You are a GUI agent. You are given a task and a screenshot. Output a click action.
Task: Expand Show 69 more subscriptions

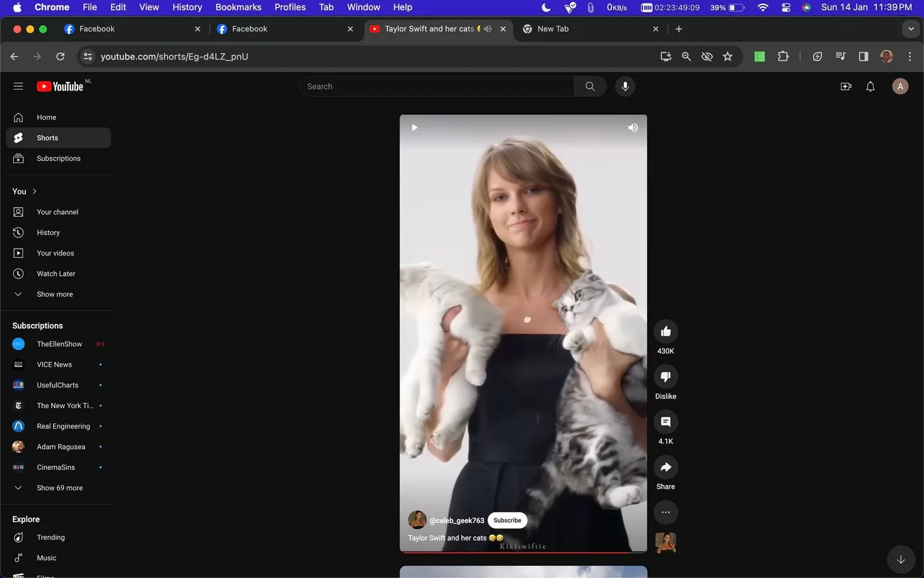[x=58, y=488]
